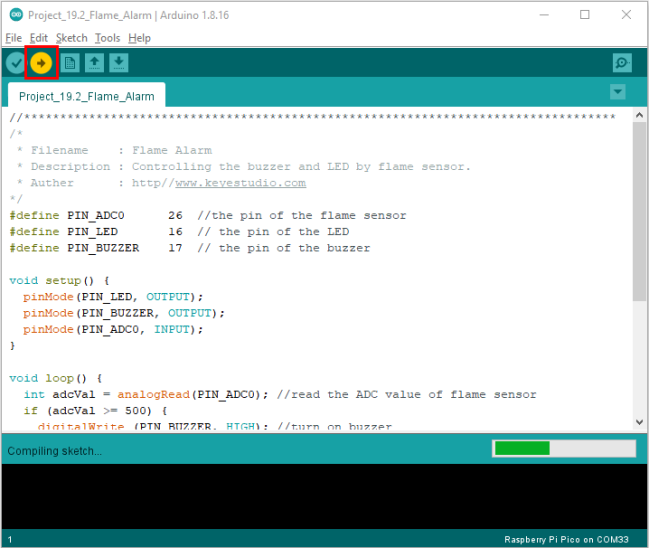Click 'pinMode(PIN_BUZZER, OUTPUT);' line
The image size is (650, 548).
click(124, 313)
